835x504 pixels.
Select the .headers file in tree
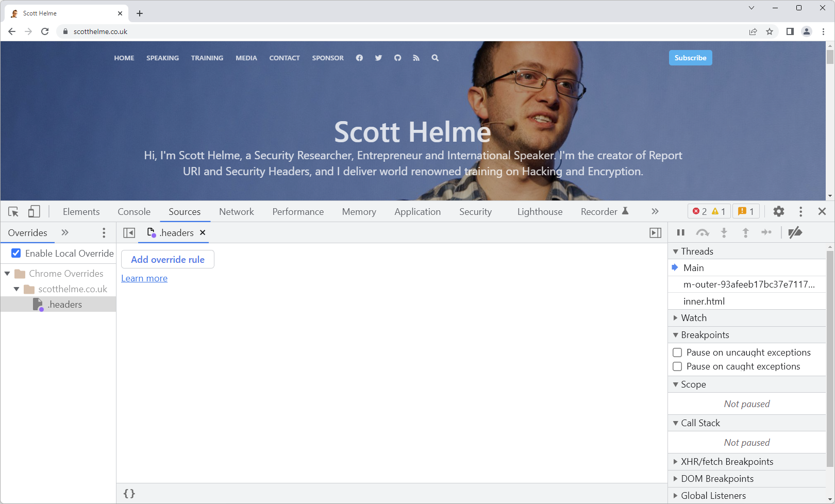[58, 305]
